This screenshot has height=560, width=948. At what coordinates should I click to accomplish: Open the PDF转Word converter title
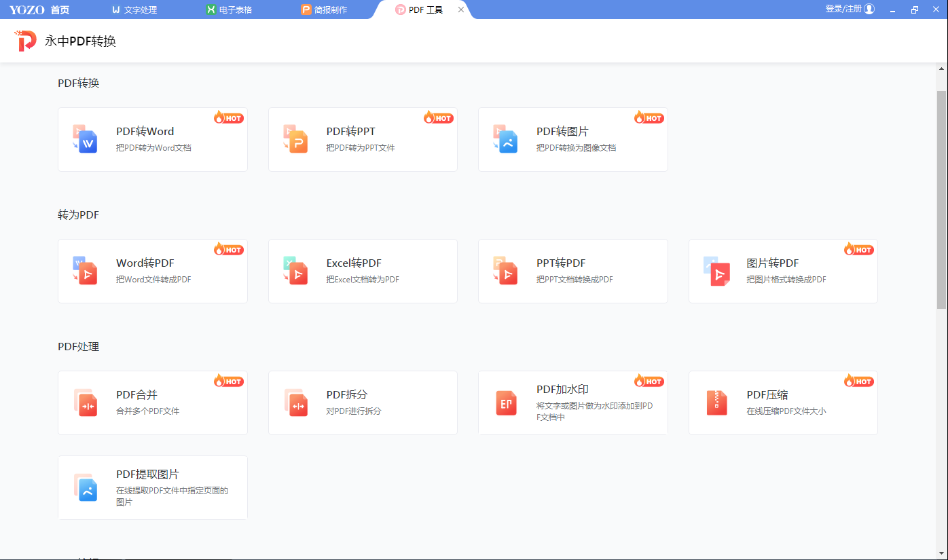145,132
